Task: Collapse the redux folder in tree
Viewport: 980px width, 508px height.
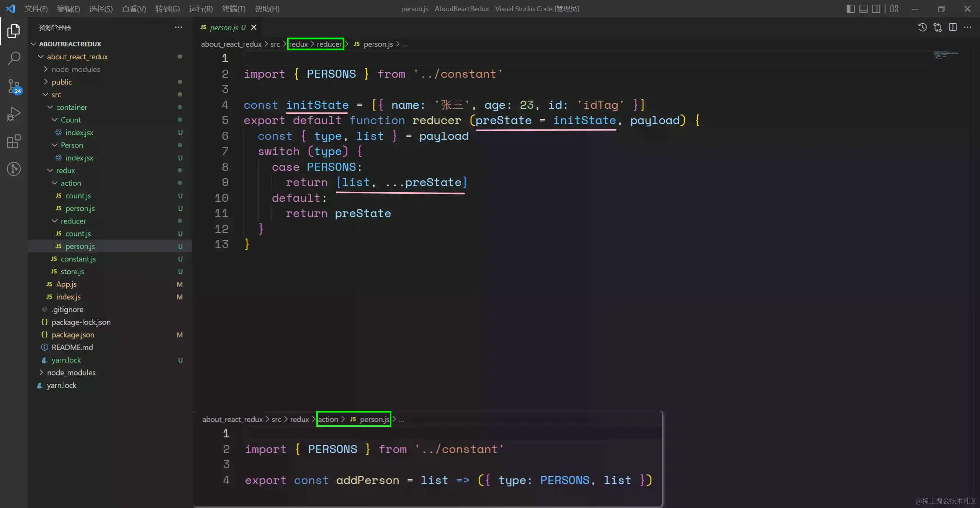Action: [x=50, y=170]
